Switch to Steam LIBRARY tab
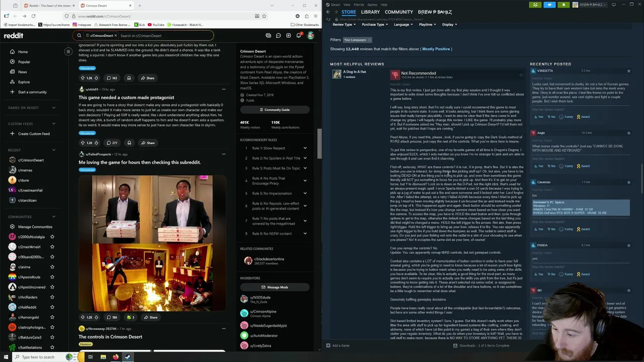The image size is (644, 362). point(370,12)
